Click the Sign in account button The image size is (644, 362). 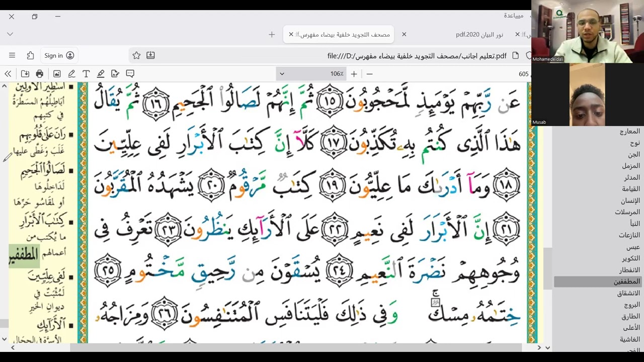pos(59,55)
